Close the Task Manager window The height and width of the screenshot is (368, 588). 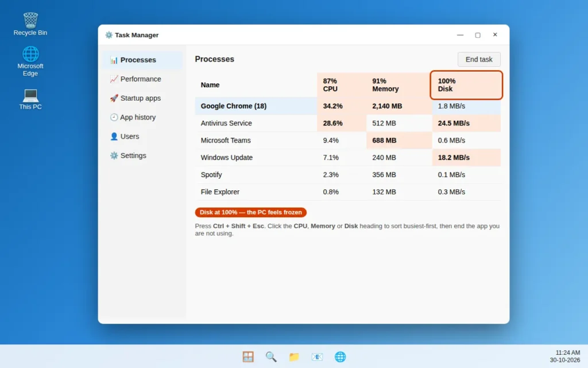coord(495,35)
